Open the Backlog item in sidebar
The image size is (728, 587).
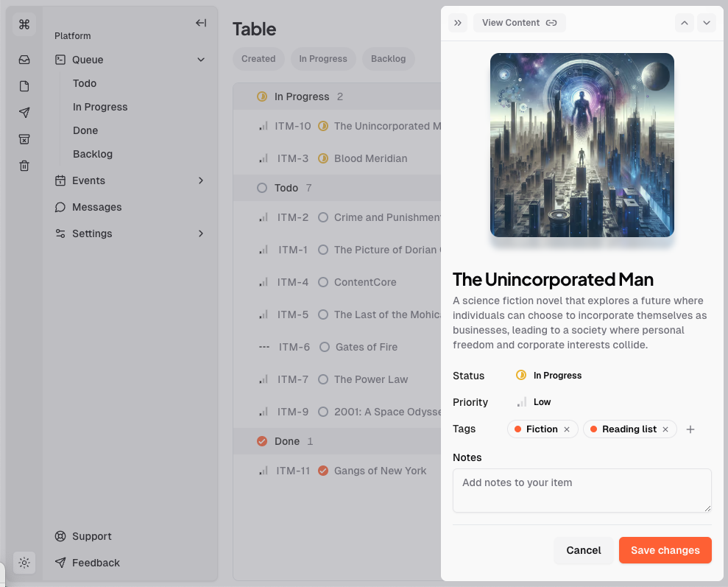point(93,154)
